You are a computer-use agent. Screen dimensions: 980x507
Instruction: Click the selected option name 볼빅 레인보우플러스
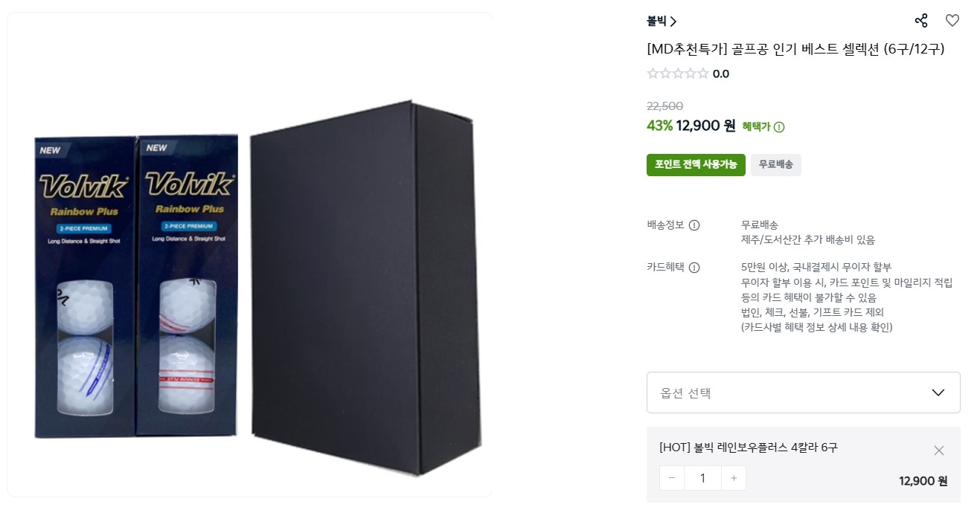748,448
